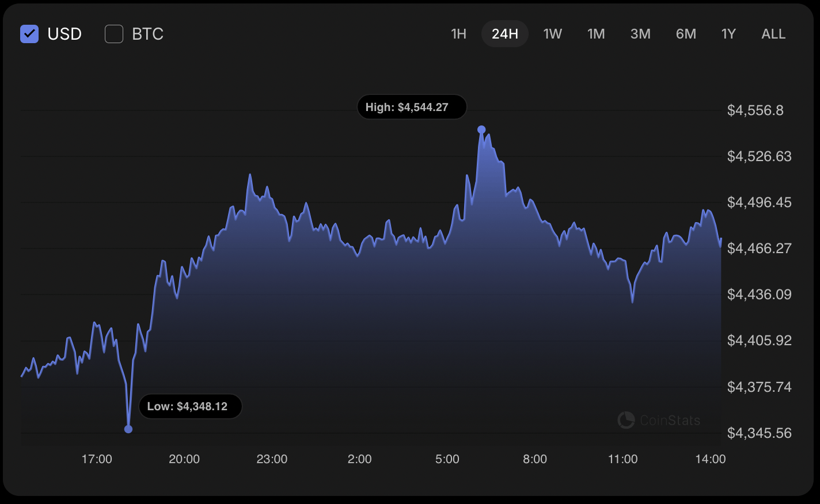Viewport: 820px width, 504px height.
Task: Click the High: $4,544.27 tooltip
Action: tap(412, 106)
